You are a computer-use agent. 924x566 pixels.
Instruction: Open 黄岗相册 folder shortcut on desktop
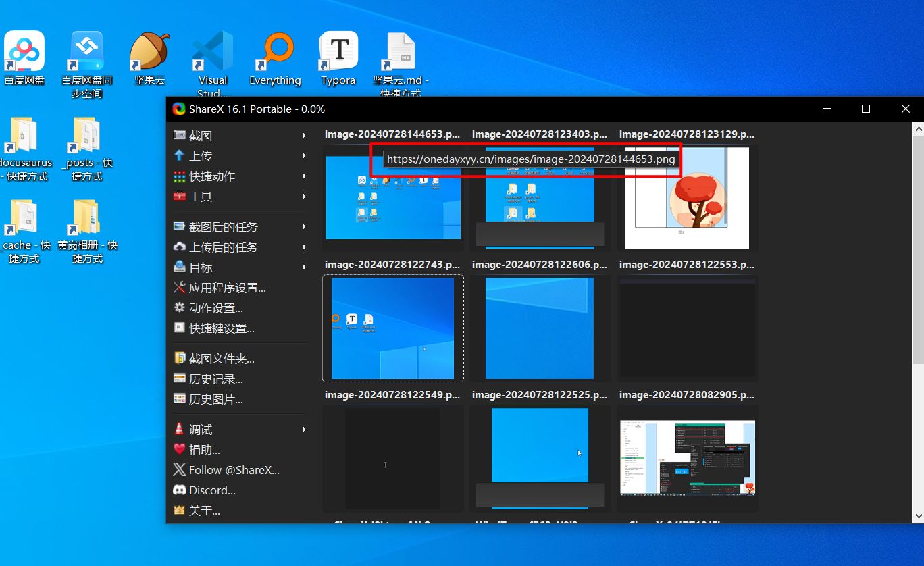click(x=87, y=231)
